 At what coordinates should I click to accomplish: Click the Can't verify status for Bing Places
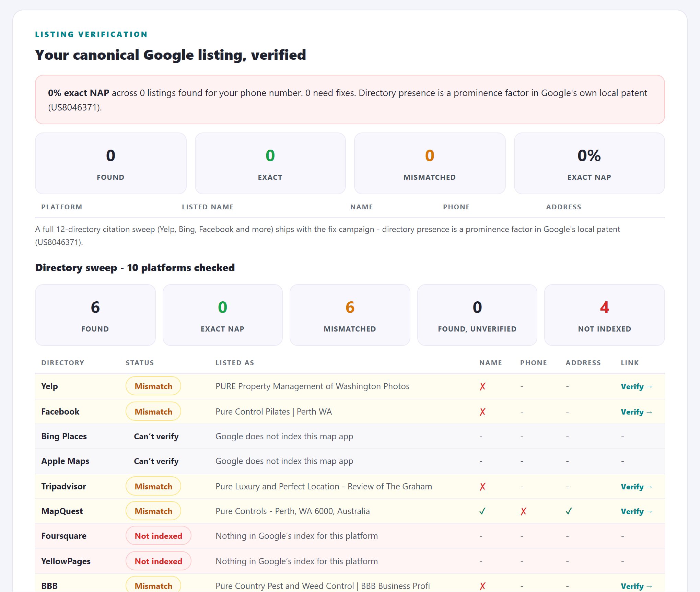pos(156,437)
